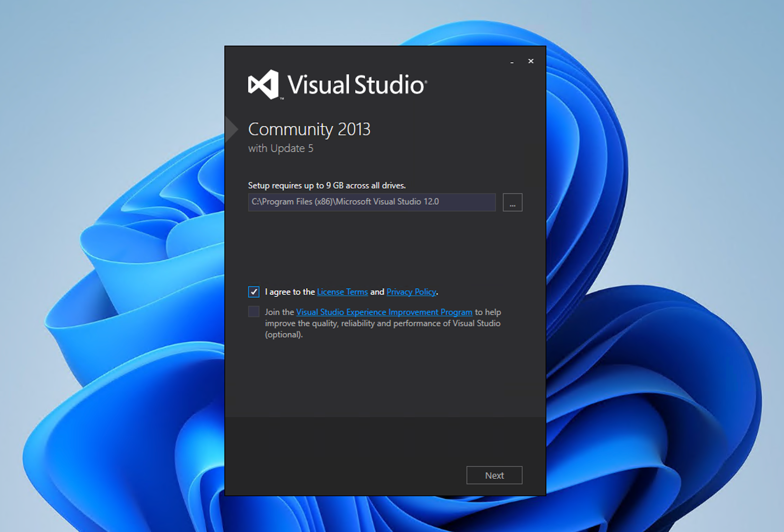Click the 'Community 2013' heading text
Screen dimensions: 784x532
click(x=309, y=129)
